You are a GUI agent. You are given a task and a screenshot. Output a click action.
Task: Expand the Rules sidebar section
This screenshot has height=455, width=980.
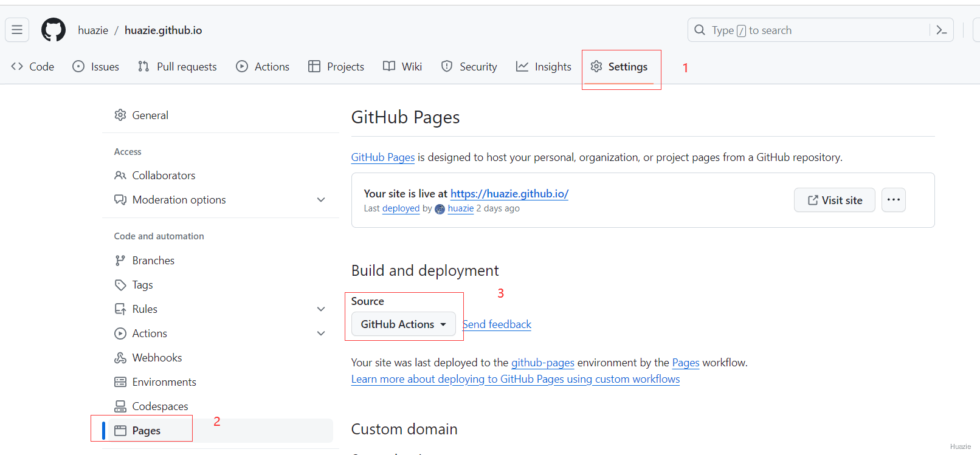pyautogui.click(x=321, y=309)
